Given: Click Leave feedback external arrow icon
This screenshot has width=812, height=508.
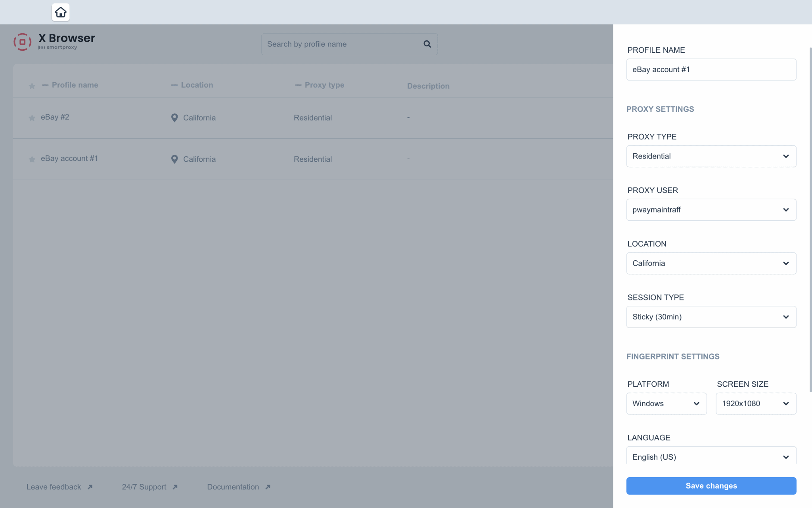Looking at the screenshot, I should click(90, 487).
